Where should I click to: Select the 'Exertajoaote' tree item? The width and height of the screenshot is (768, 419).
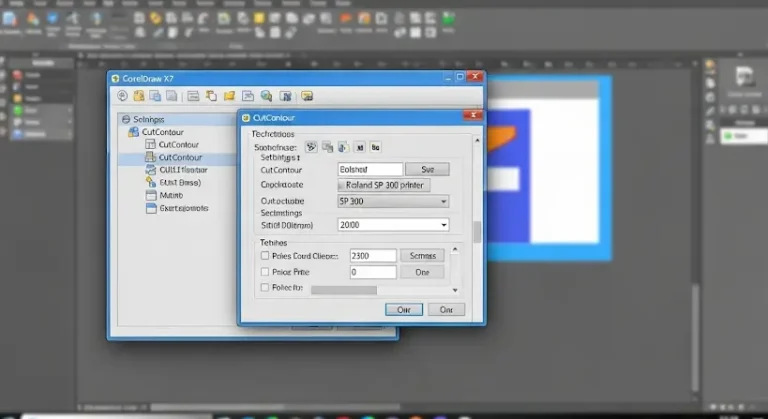coord(184,208)
